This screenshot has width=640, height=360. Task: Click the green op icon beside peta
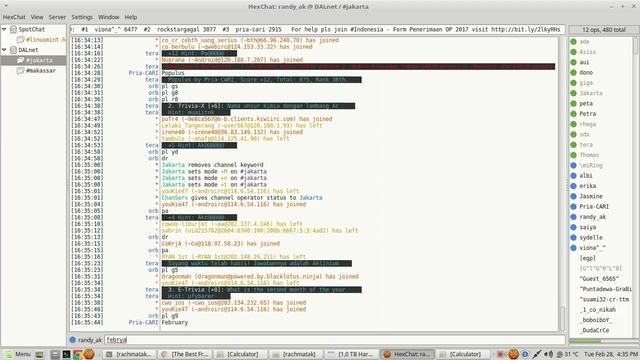point(573,103)
